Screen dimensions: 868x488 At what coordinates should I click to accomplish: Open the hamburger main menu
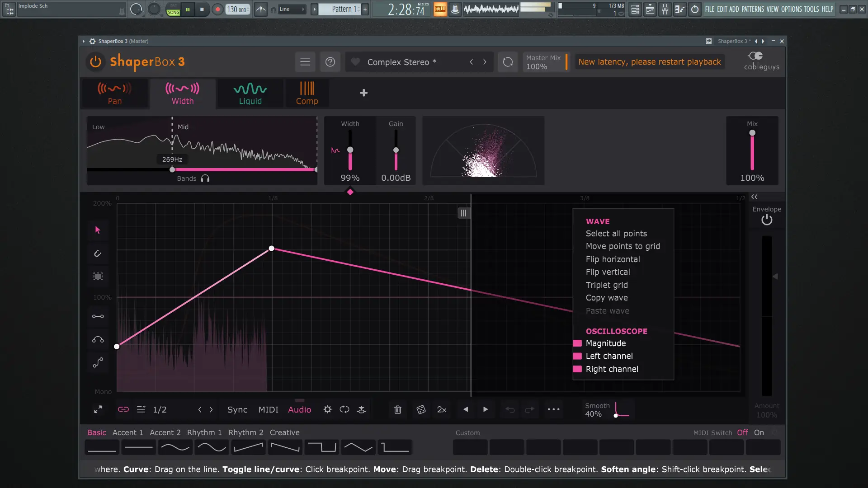(305, 62)
